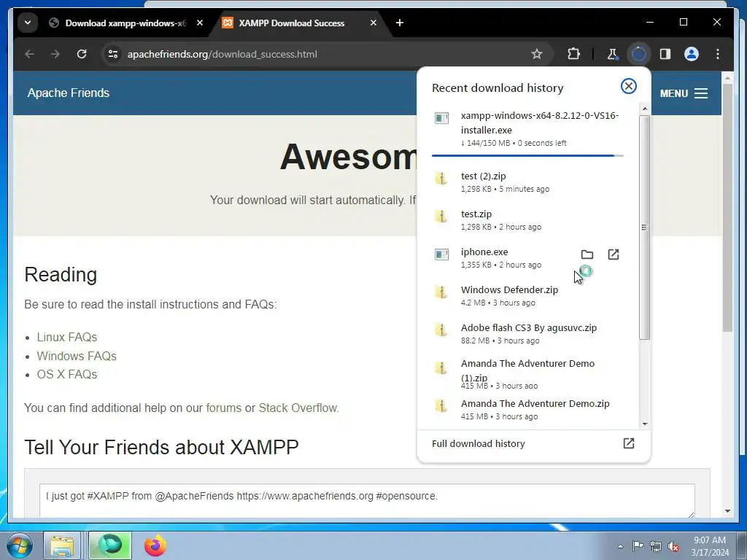747x560 pixels.
Task: Select test (2).zip download entry
Action: pyautogui.click(x=527, y=182)
